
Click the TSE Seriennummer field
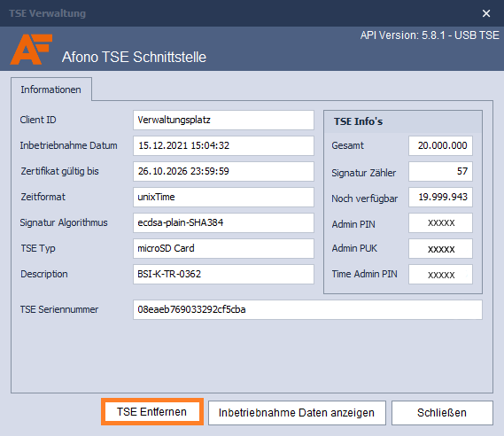307,309
